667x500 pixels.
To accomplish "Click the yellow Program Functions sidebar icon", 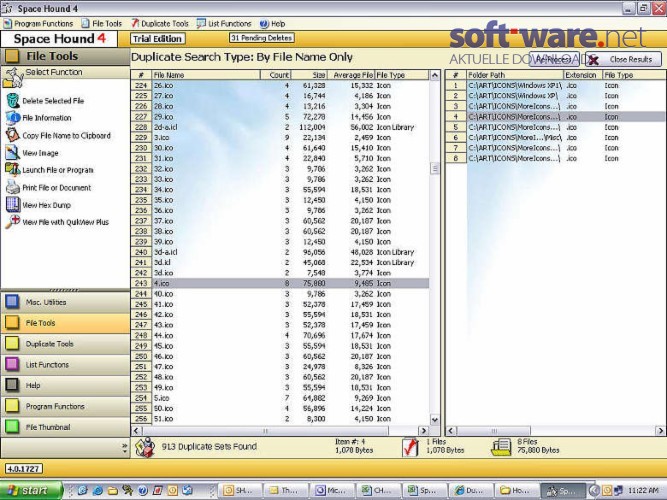I will point(12,406).
